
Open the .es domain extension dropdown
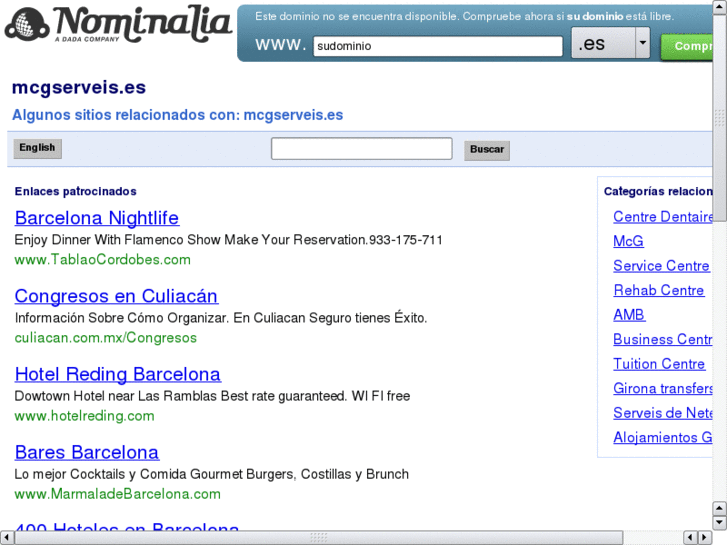(610, 43)
